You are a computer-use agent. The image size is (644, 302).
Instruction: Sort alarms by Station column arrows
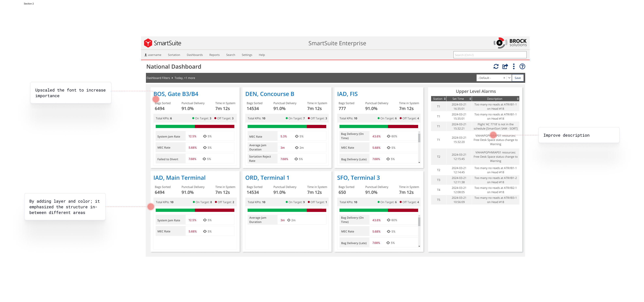445,99
